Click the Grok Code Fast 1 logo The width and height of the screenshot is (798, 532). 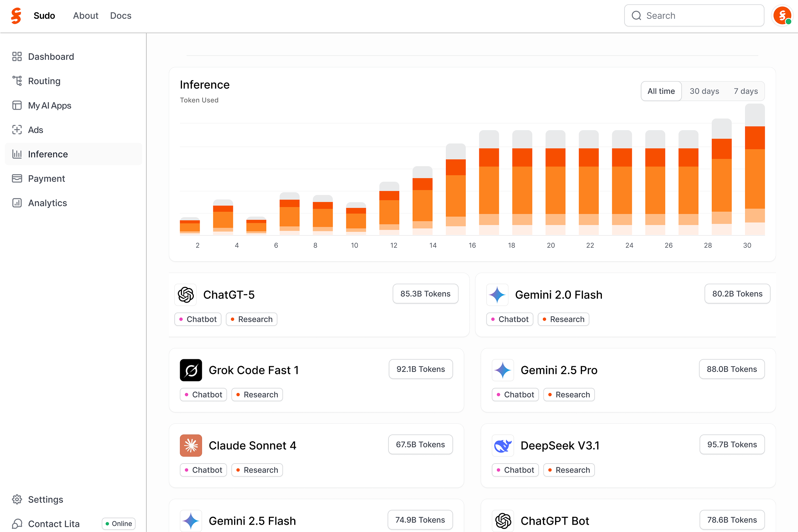pos(191,370)
